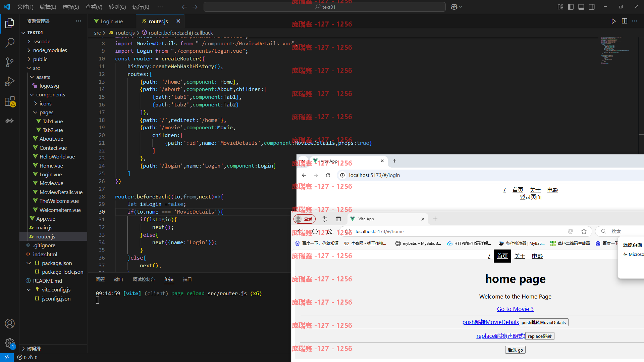Favorite this page with Edge star icon

[x=584, y=231]
